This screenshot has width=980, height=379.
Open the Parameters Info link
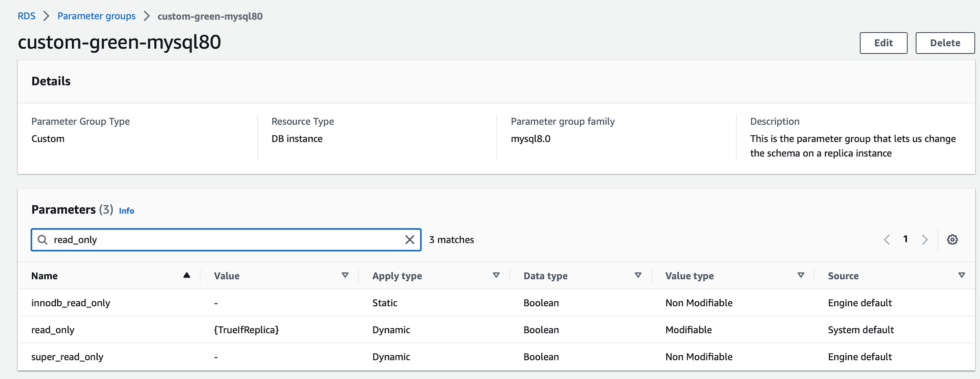click(x=127, y=211)
